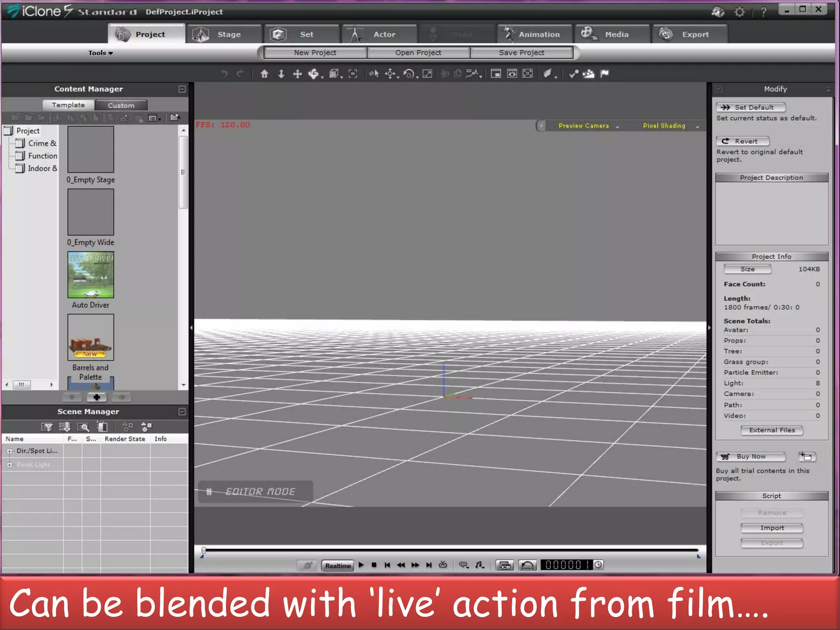Viewport: 840px width, 630px height.
Task: Click the flag icon in toolbar
Action: pos(605,74)
